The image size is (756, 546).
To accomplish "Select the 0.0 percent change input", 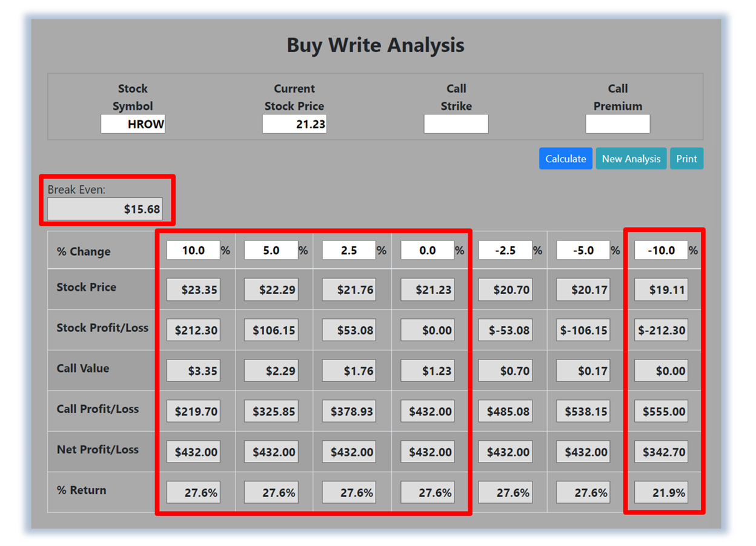I will coord(427,250).
